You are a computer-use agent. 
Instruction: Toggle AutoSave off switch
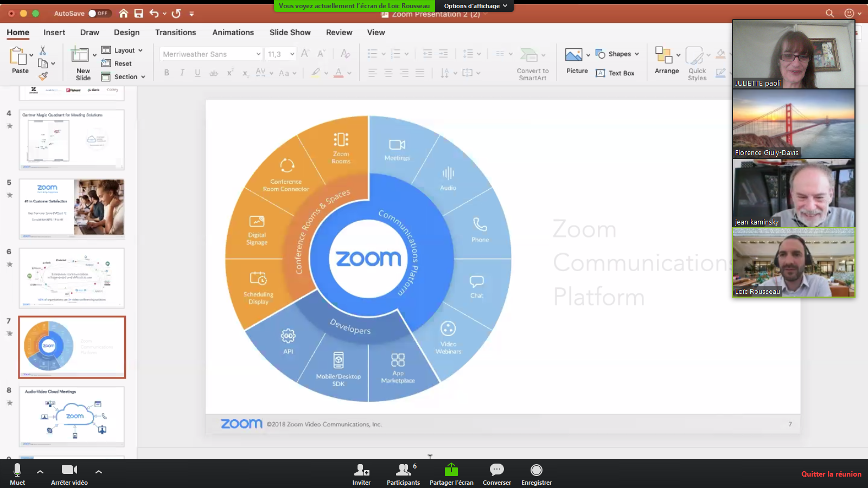click(x=100, y=14)
